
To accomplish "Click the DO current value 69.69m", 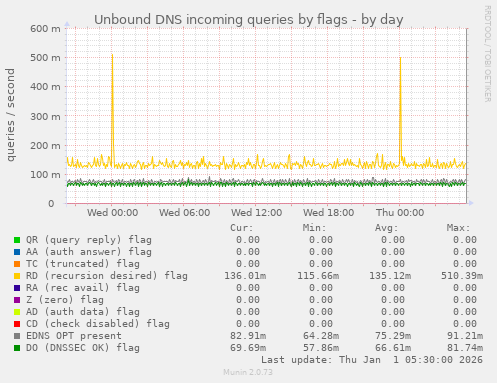I will (248, 348).
